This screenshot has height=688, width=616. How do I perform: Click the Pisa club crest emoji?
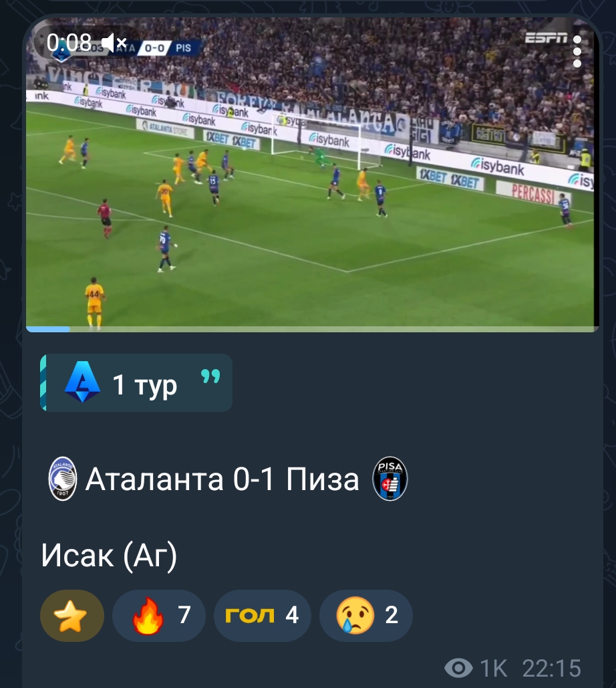pyautogui.click(x=390, y=479)
